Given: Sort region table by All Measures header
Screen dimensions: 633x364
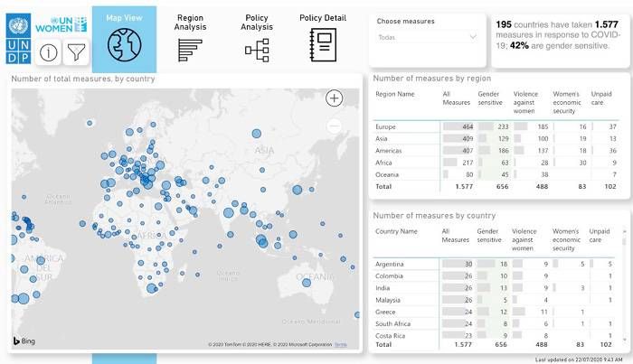Looking at the screenshot, I should coord(456,98).
